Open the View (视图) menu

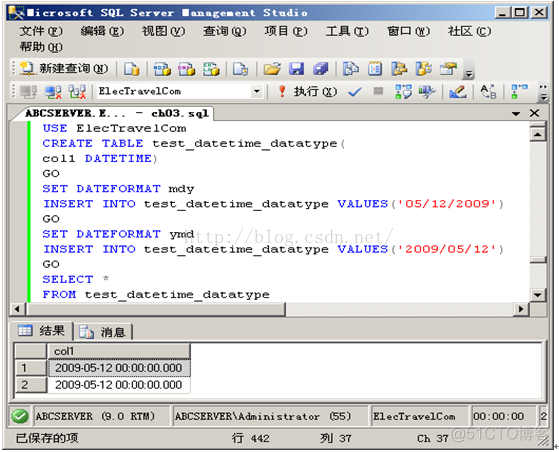click(x=163, y=31)
